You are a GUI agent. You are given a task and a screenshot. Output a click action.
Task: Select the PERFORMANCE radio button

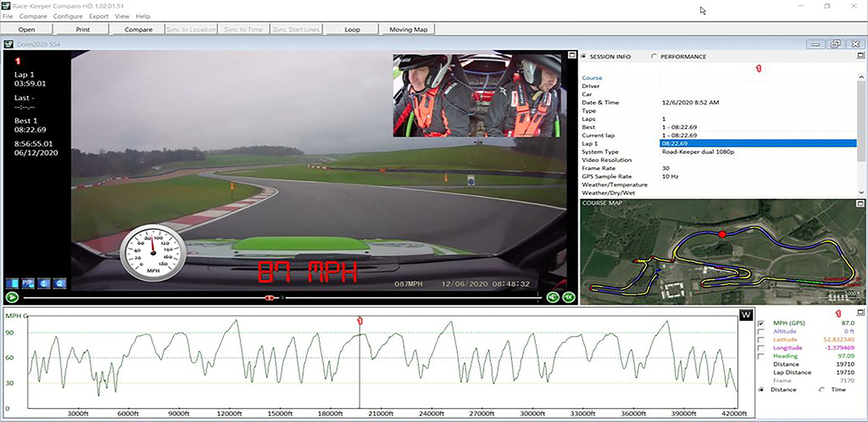click(653, 56)
